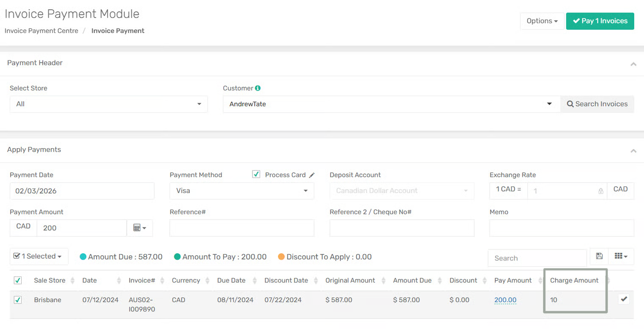Click the Search Invoices button
The height and width of the screenshot is (329, 644).
(597, 104)
